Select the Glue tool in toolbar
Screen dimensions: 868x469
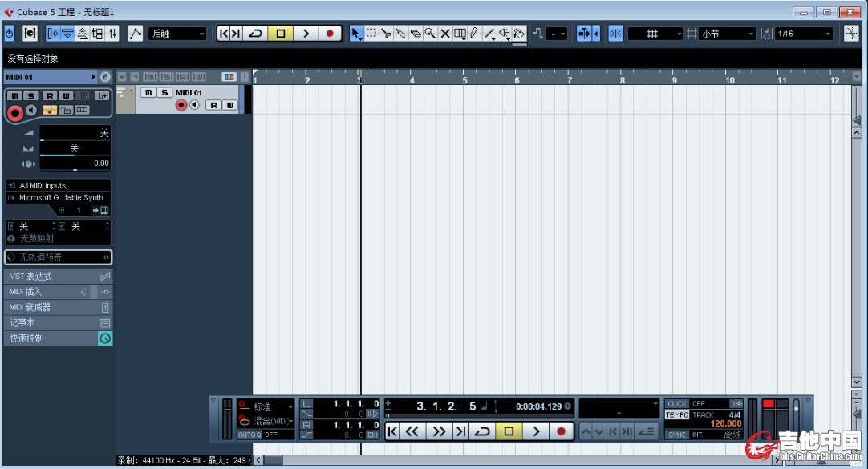point(400,34)
